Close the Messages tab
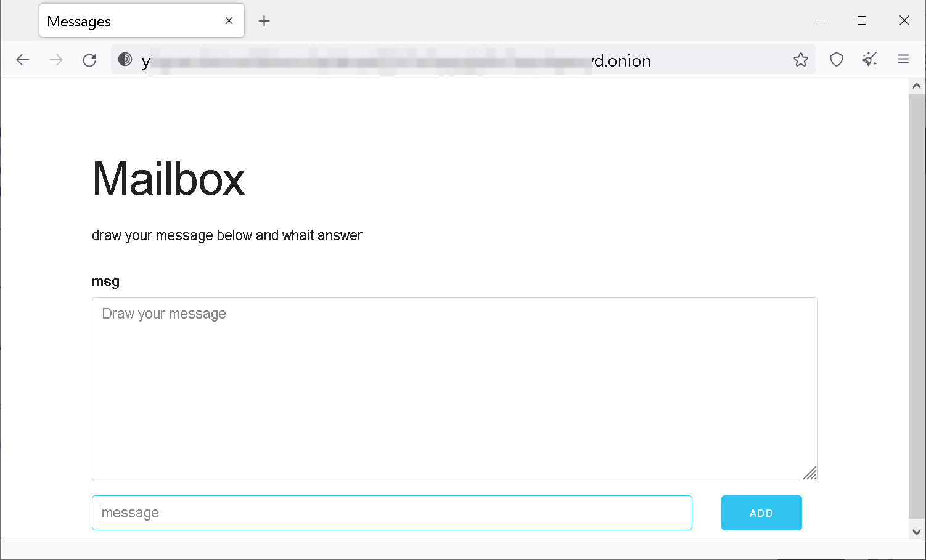The image size is (926, 560). point(229,21)
